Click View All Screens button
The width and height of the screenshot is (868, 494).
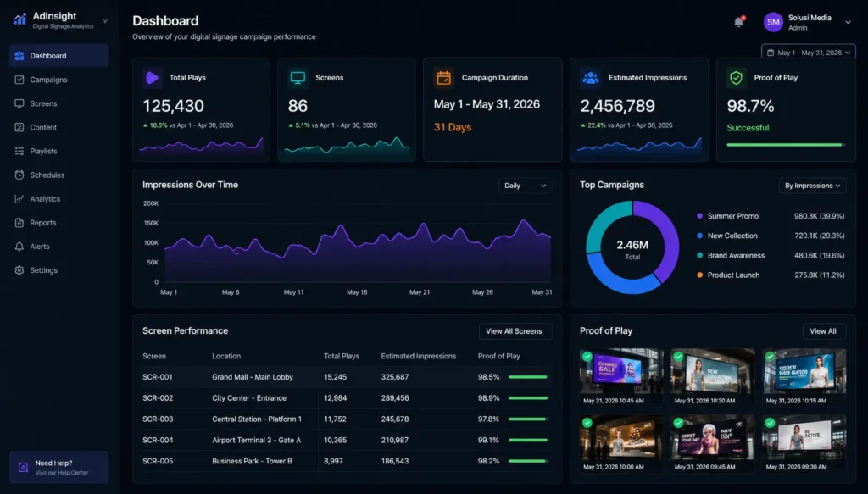pos(515,331)
